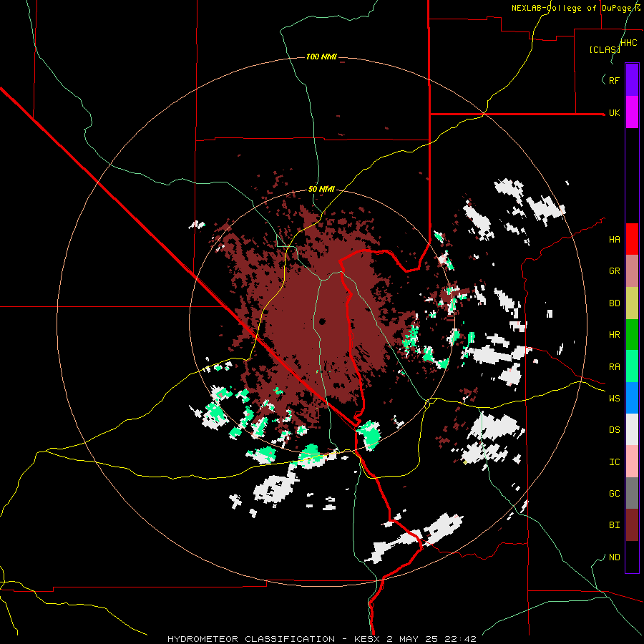
Task: Click the HR legend label text
Action: point(615,335)
